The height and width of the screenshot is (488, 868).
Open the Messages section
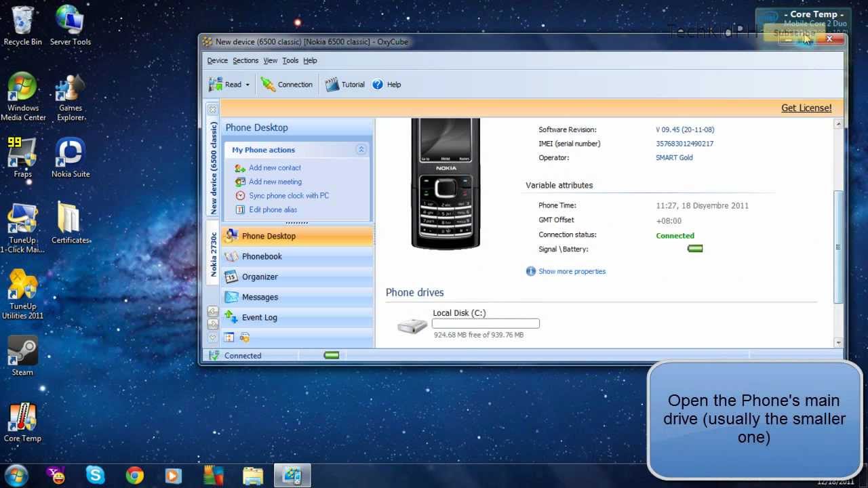coord(297,297)
